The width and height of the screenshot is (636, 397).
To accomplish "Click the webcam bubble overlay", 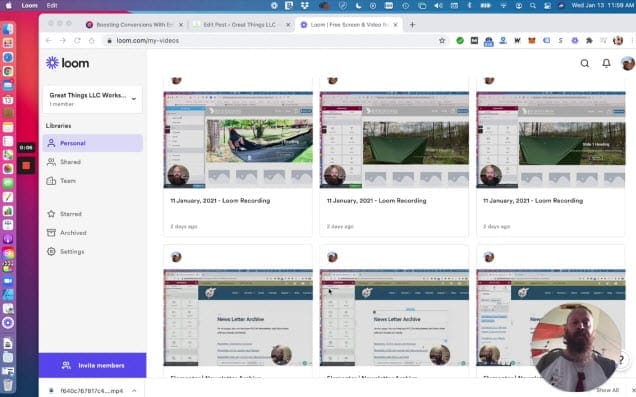I will [576, 348].
